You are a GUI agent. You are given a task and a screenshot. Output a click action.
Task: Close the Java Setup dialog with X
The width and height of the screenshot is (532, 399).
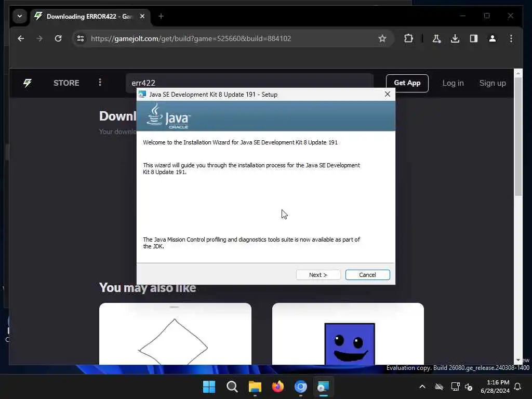(x=388, y=95)
